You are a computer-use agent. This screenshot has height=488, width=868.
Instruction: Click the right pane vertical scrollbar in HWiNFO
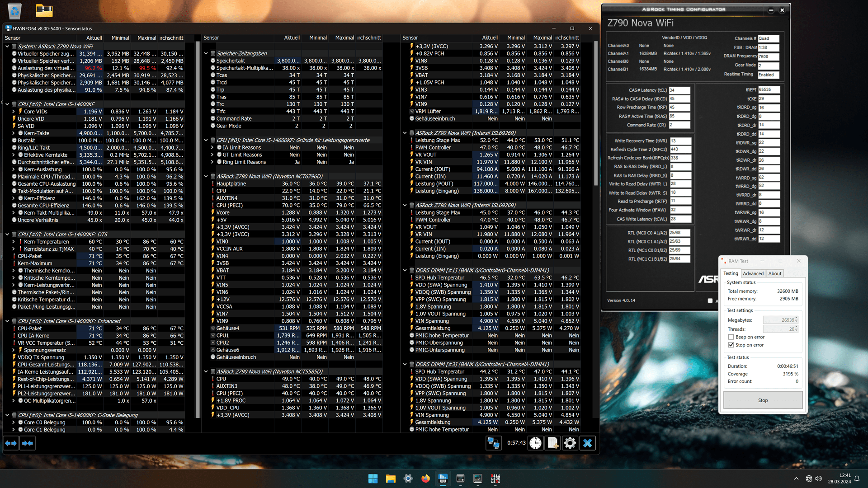click(x=596, y=113)
